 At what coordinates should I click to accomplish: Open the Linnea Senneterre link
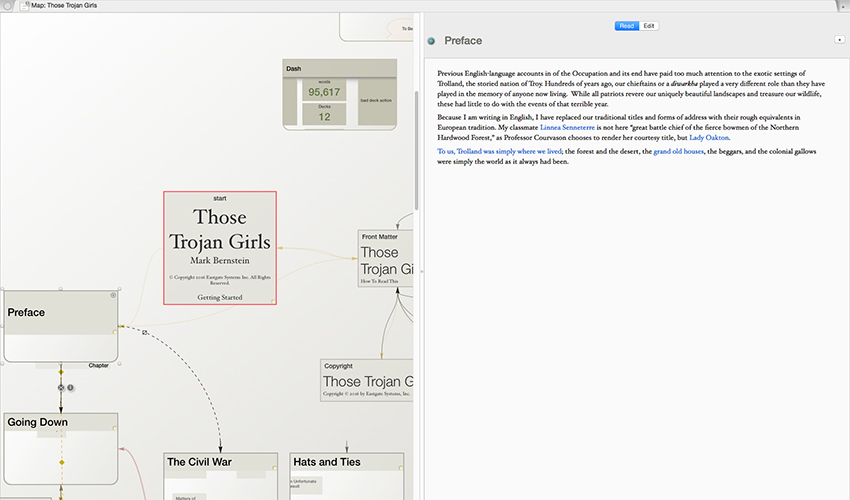click(x=567, y=127)
